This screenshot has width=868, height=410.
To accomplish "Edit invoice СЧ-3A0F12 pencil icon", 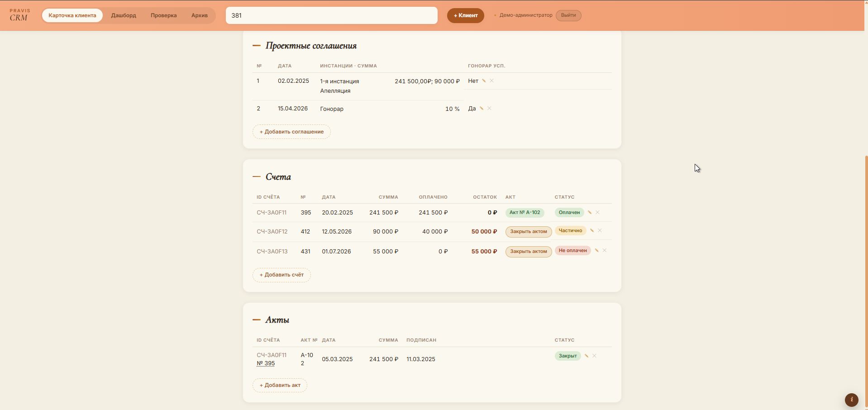I will coord(592,230).
